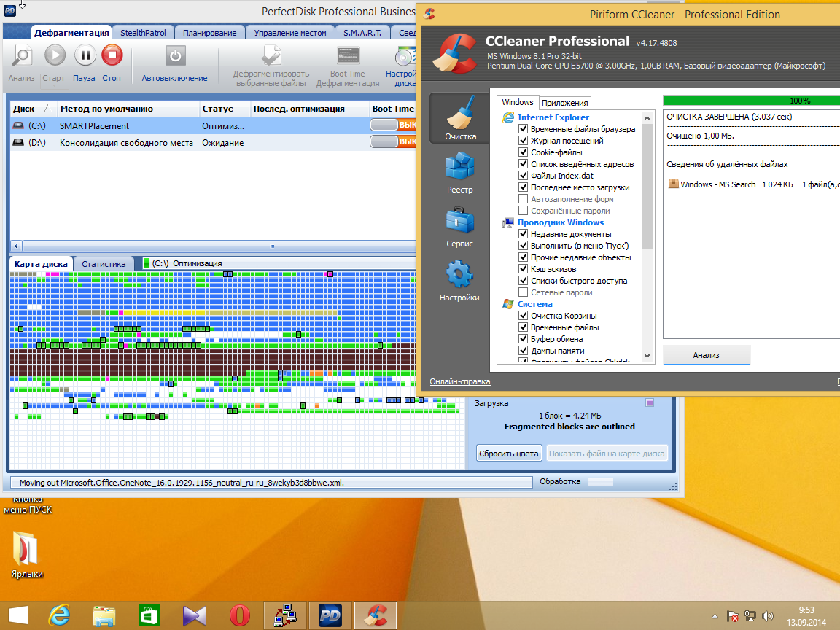840x630 pixels.
Task: Enable Автозаполнение форм checkbox
Action: 524,199
